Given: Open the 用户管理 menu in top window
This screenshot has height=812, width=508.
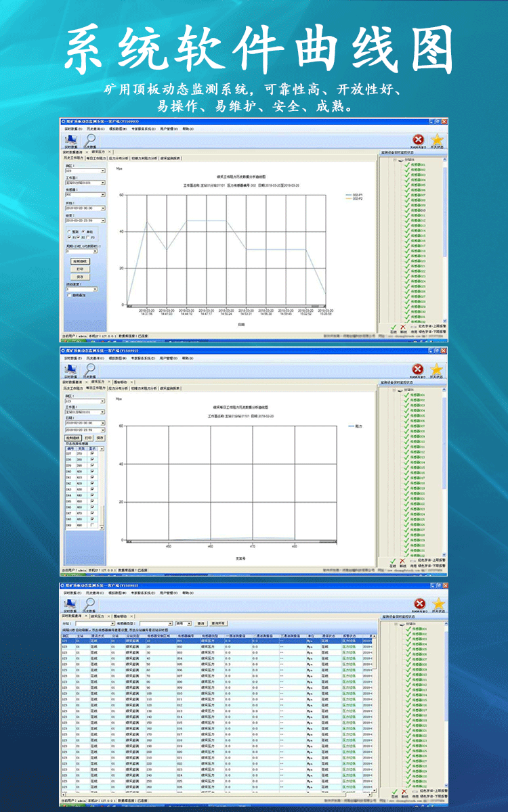Looking at the screenshot, I should pyautogui.click(x=169, y=129).
